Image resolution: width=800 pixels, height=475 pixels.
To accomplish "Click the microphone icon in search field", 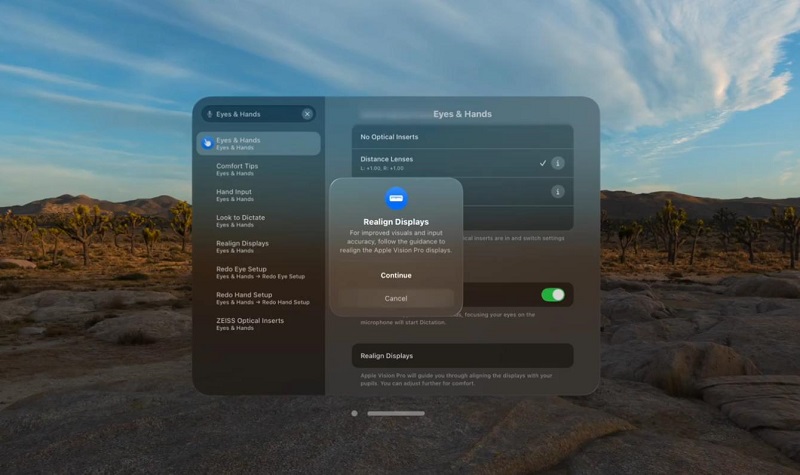I will coord(209,114).
